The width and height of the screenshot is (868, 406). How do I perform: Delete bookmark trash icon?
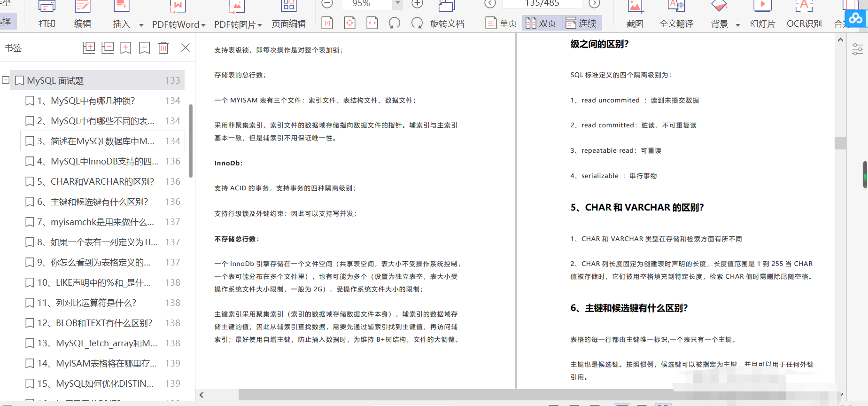pos(163,47)
